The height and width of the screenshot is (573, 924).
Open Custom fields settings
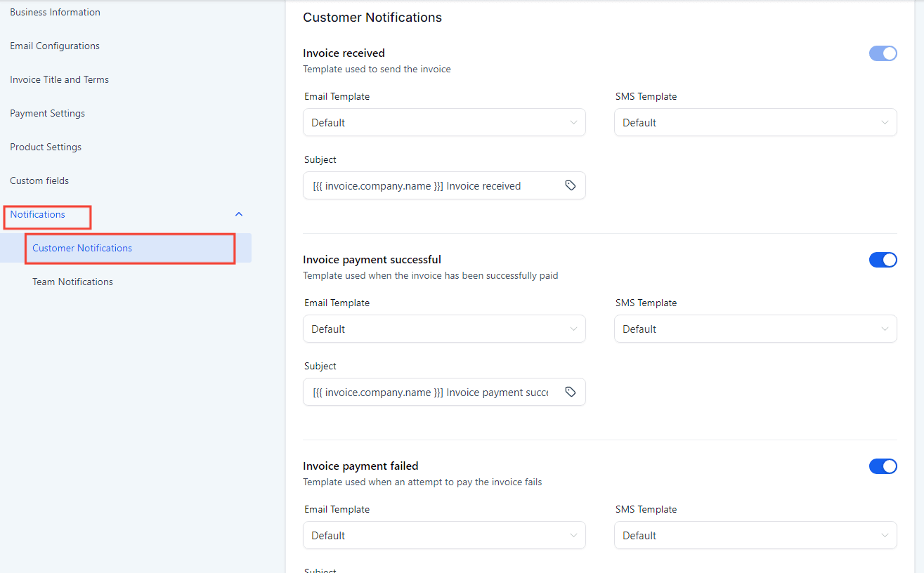(x=39, y=180)
